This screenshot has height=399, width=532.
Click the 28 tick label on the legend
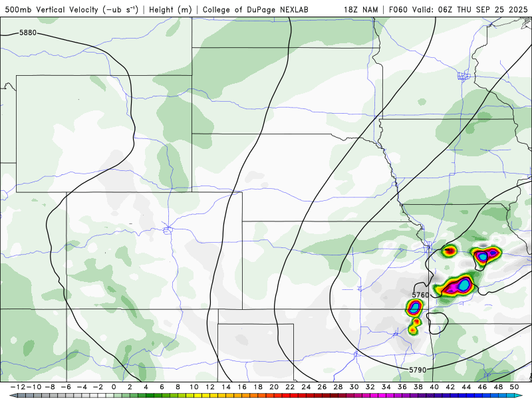(338, 387)
